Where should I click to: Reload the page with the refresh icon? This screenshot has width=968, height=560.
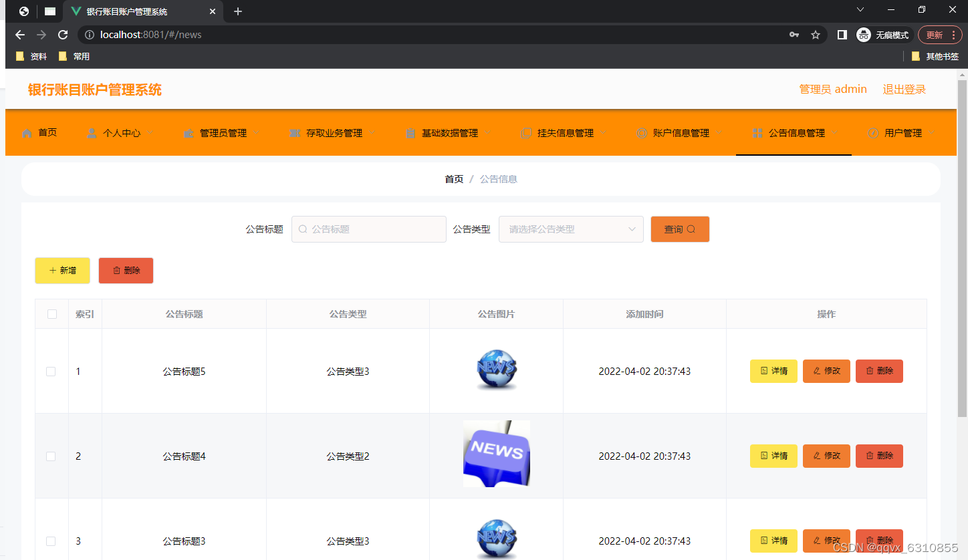click(63, 35)
